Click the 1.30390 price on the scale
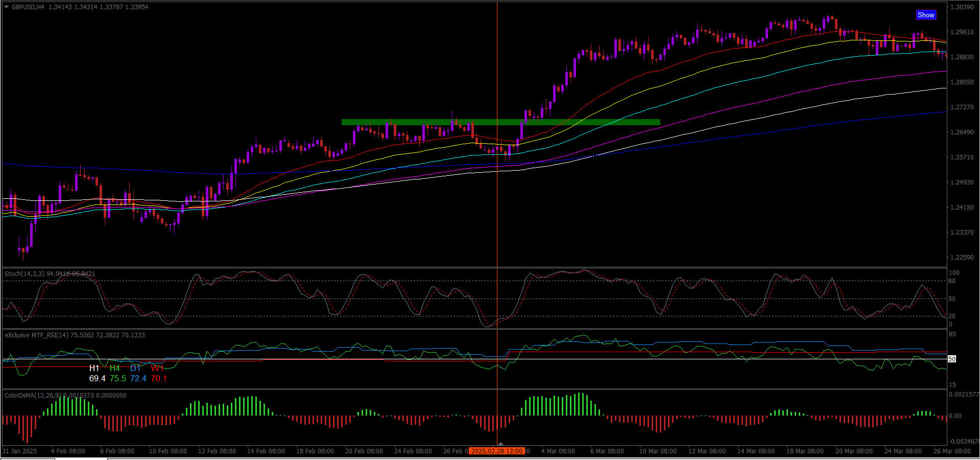 click(x=962, y=7)
